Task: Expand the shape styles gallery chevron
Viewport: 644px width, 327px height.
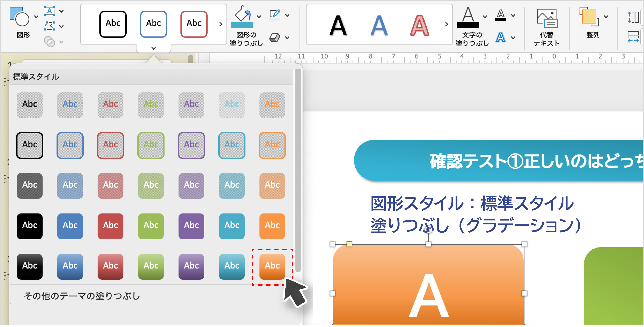Action: coord(153,48)
